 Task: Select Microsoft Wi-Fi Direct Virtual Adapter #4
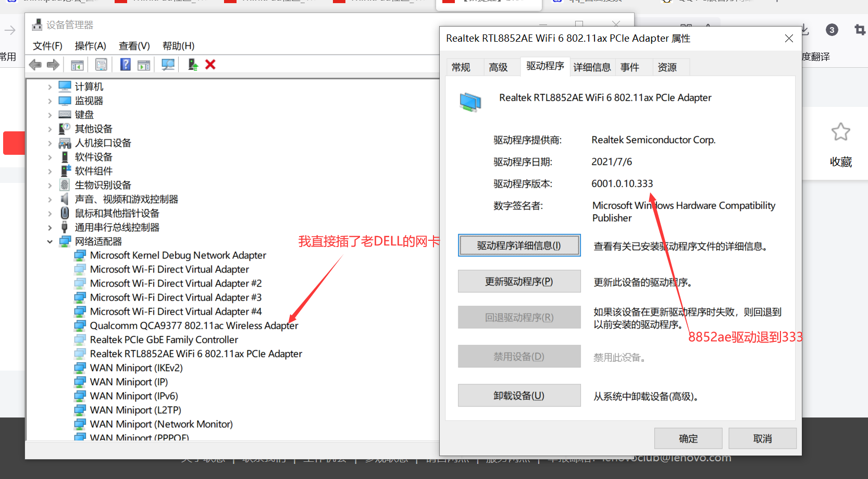coord(176,312)
